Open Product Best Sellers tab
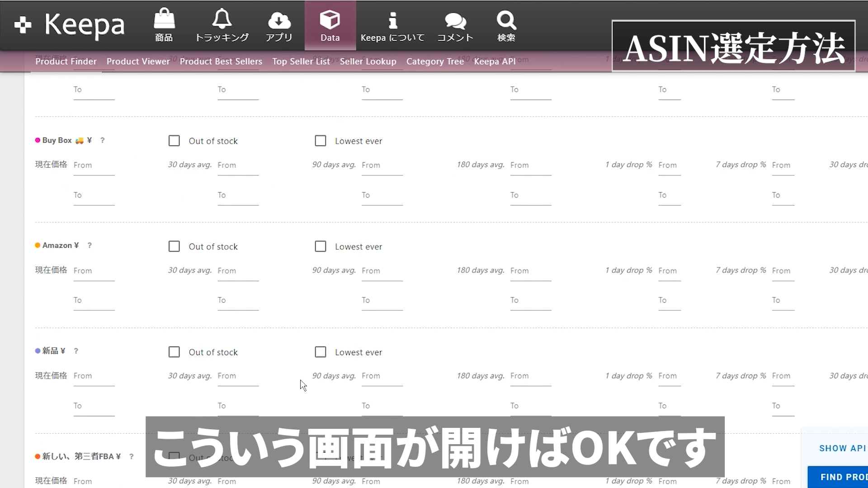 pos(221,61)
